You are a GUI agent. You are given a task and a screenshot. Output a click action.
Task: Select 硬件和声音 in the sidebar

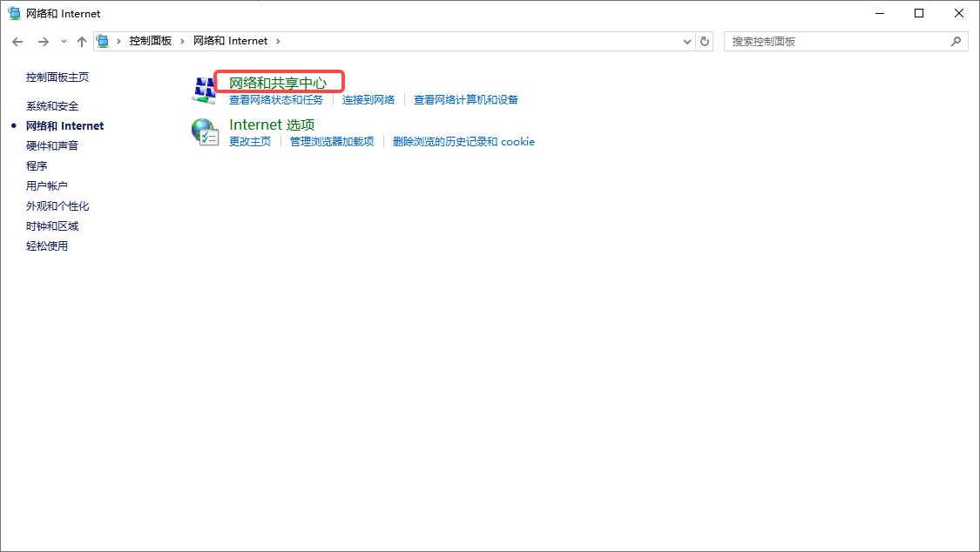pos(52,146)
